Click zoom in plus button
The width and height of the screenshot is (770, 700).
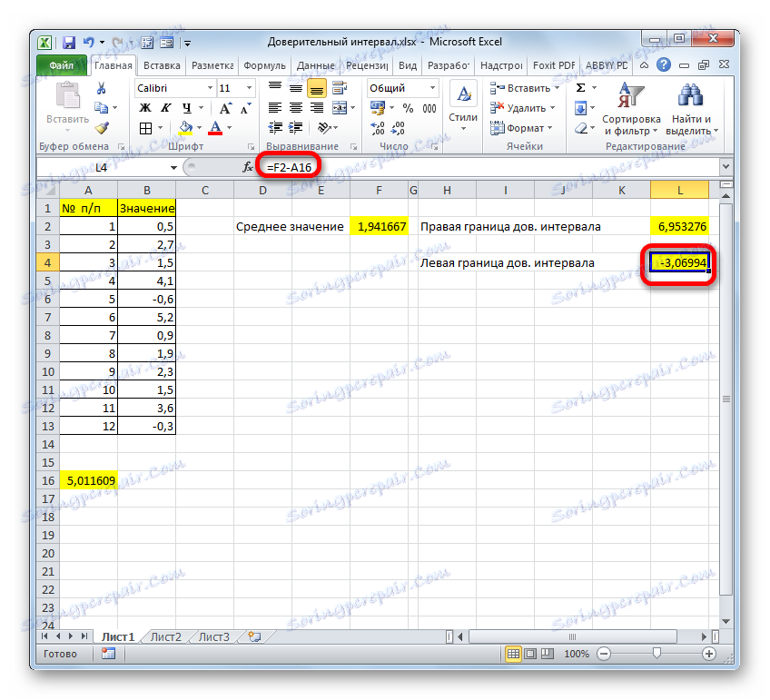pyautogui.click(x=708, y=654)
